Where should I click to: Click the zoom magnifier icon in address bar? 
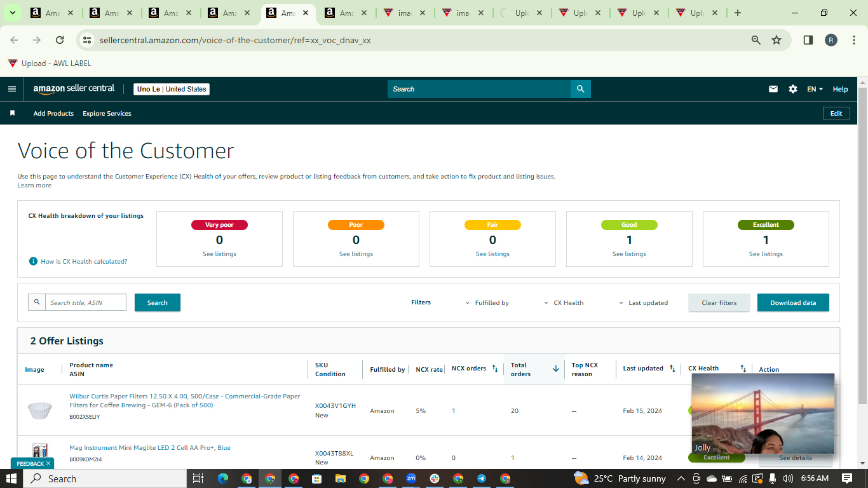pyautogui.click(x=756, y=40)
